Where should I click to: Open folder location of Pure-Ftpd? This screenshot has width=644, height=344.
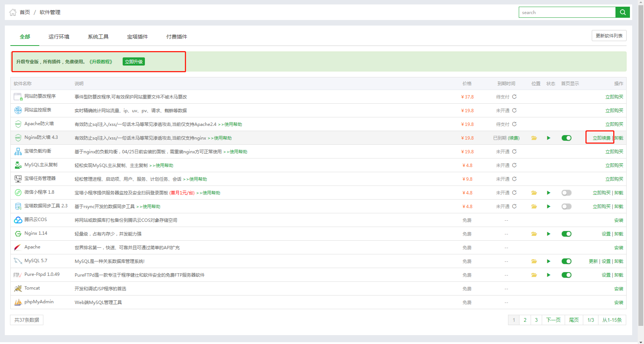coord(534,275)
